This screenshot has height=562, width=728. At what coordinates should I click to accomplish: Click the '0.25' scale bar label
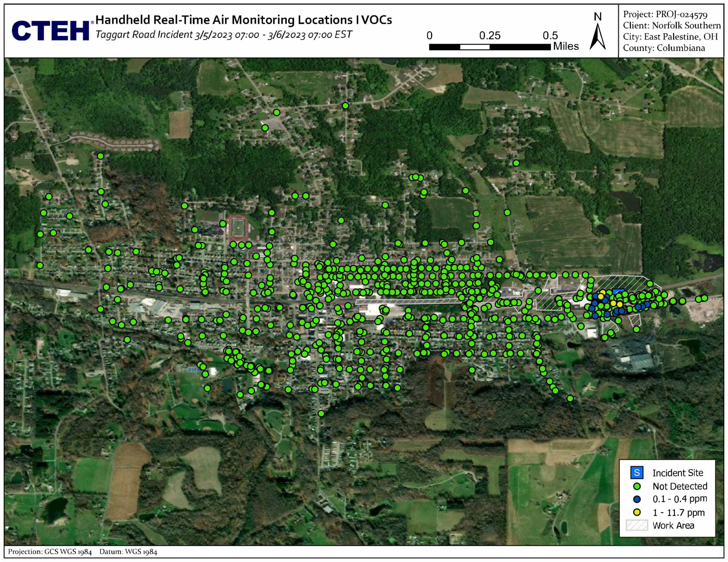click(490, 36)
